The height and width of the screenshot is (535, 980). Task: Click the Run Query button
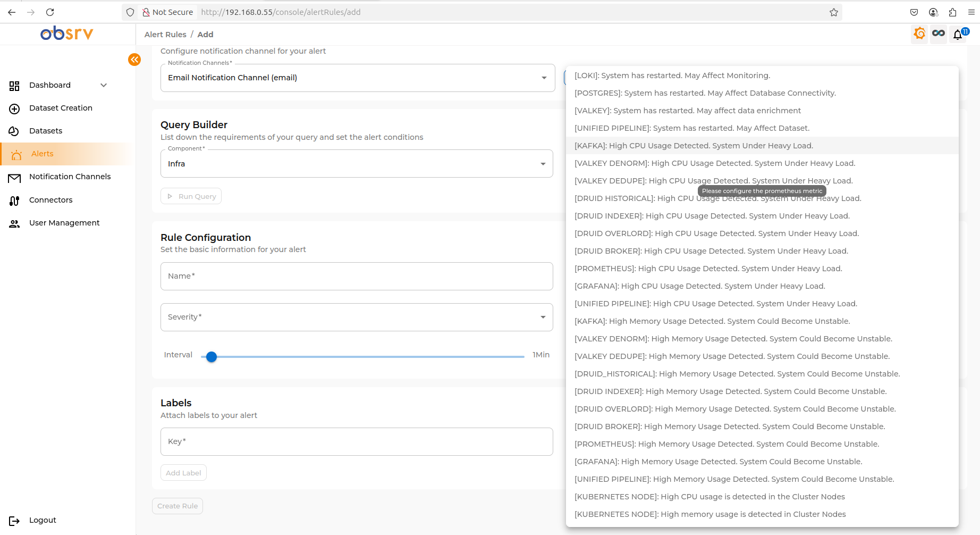191,196
